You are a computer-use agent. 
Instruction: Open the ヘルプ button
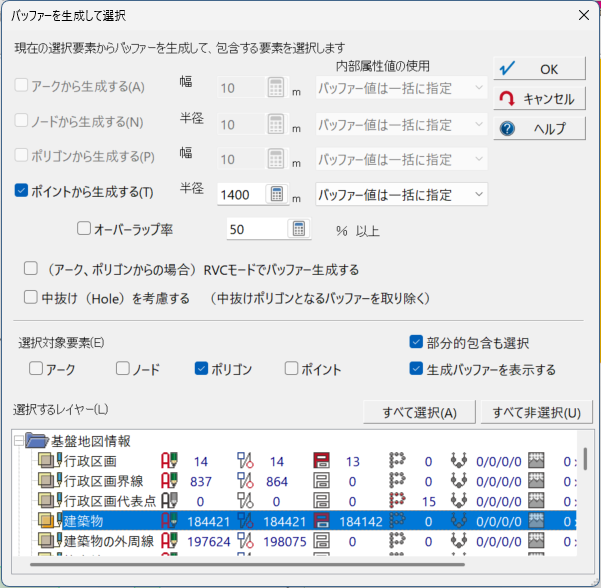coord(539,128)
